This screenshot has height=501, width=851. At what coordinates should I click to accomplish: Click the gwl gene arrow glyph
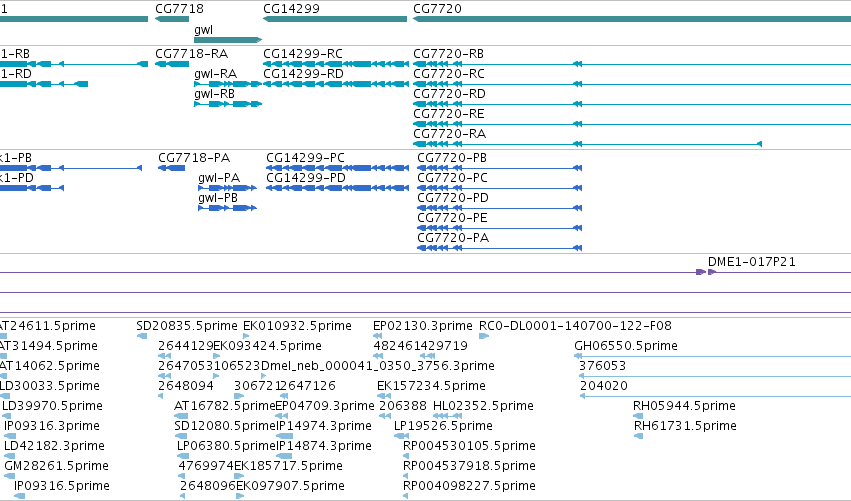tap(228, 40)
